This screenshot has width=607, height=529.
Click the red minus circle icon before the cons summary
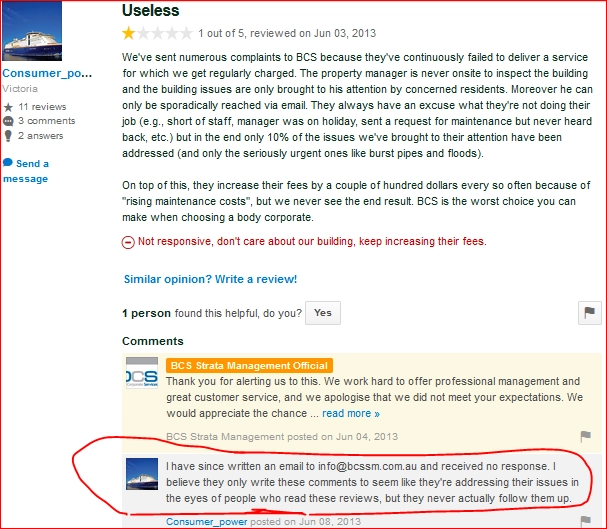[128, 242]
